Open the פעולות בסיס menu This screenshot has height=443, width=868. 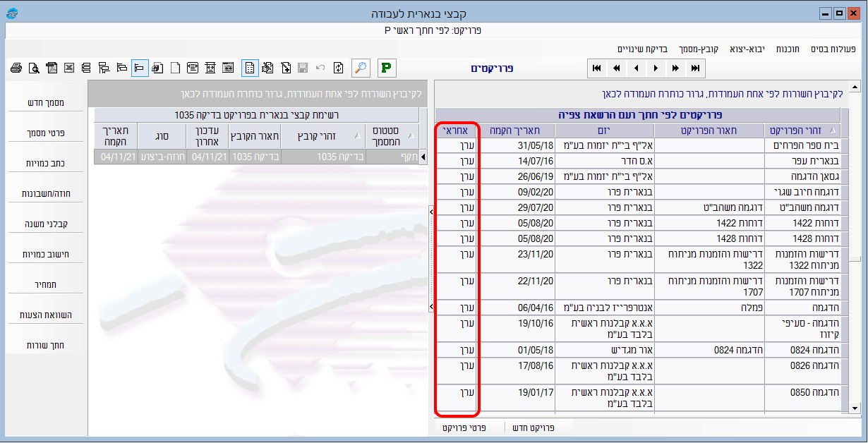833,49
